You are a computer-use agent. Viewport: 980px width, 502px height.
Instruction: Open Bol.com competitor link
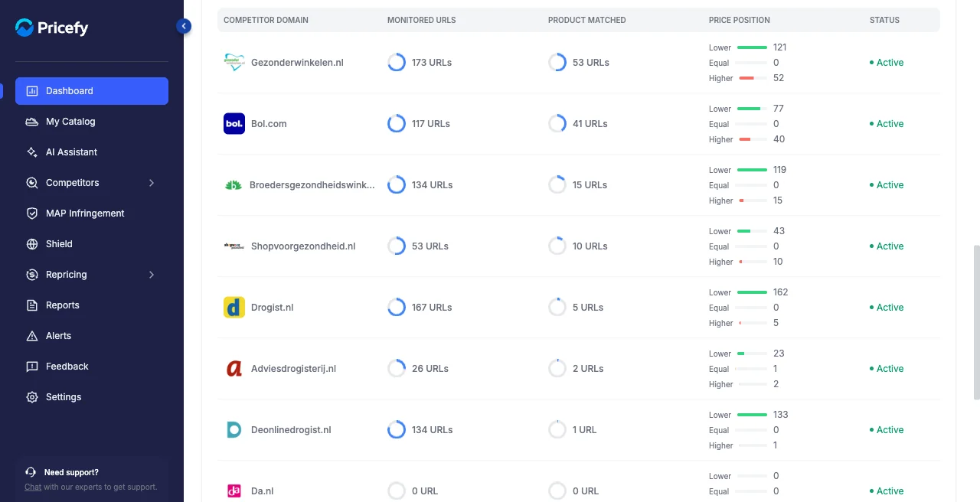pyautogui.click(x=269, y=124)
